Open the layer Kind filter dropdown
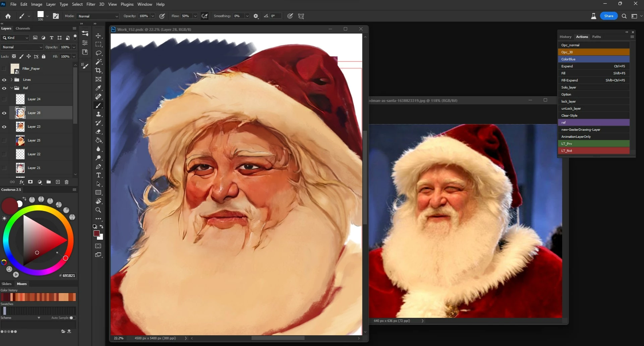The width and height of the screenshot is (644, 346). (x=15, y=38)
